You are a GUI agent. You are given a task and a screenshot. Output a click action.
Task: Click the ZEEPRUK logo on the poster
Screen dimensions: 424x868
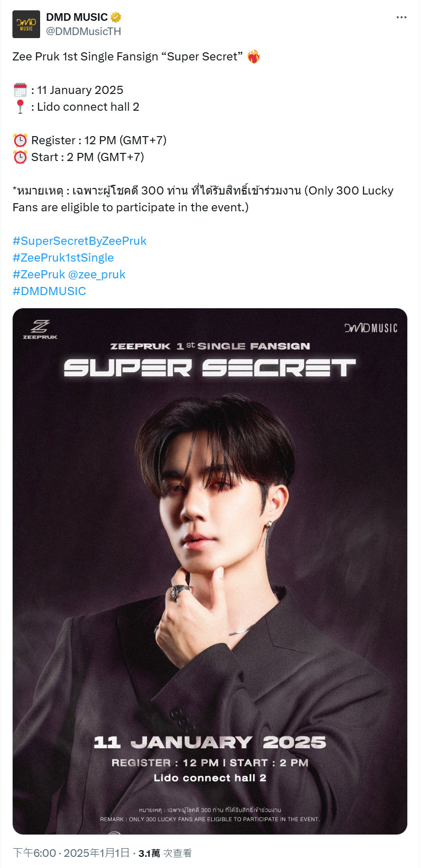coord(40,329)
